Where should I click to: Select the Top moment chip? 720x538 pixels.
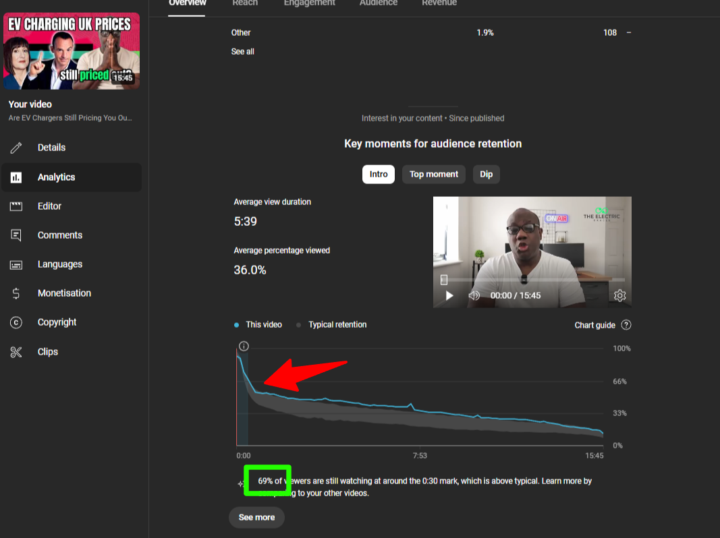click(x=433, y=174)
